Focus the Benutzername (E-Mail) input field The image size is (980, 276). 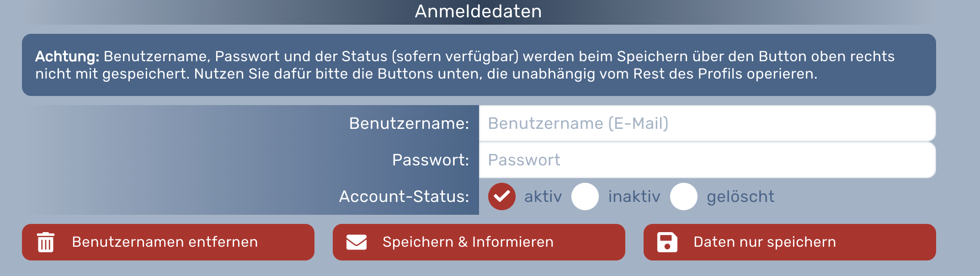tap(707, 123)
